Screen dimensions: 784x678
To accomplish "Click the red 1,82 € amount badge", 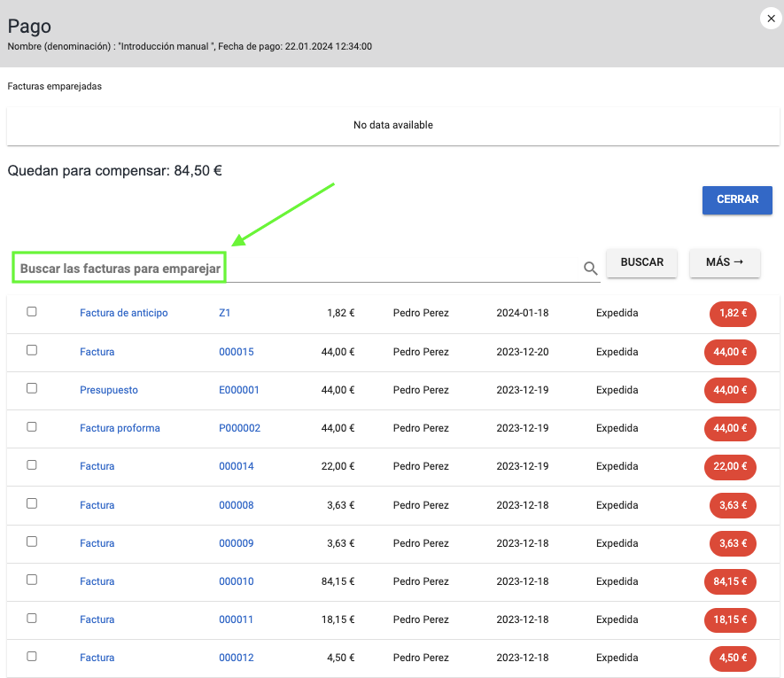I will click(x=733, y=314).
